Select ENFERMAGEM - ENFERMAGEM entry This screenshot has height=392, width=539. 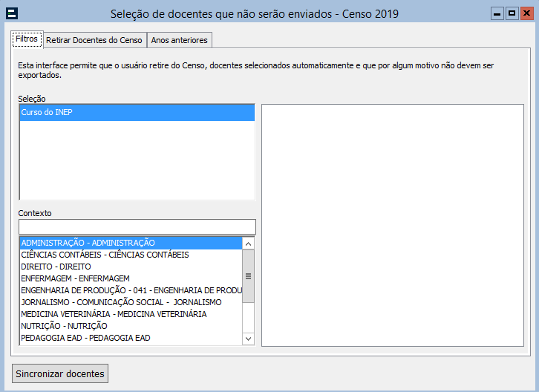(75, 278)
